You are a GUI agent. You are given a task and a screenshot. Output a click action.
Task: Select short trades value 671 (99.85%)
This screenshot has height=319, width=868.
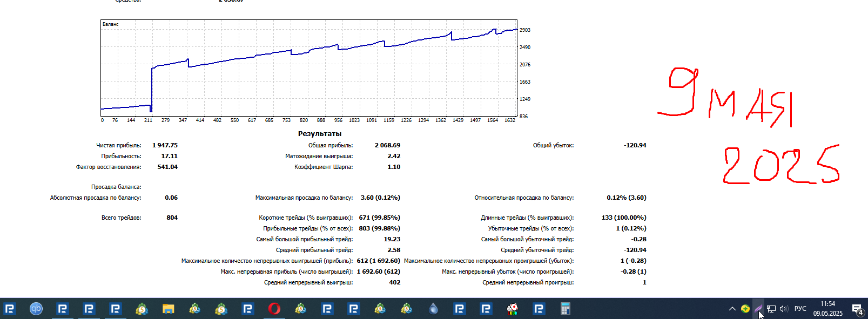(380, 218)
